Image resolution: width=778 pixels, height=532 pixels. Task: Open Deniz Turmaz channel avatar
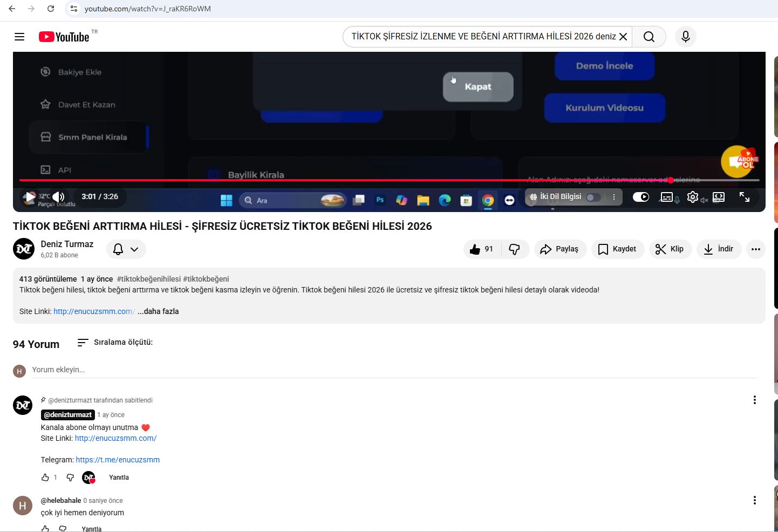(24, 249)
